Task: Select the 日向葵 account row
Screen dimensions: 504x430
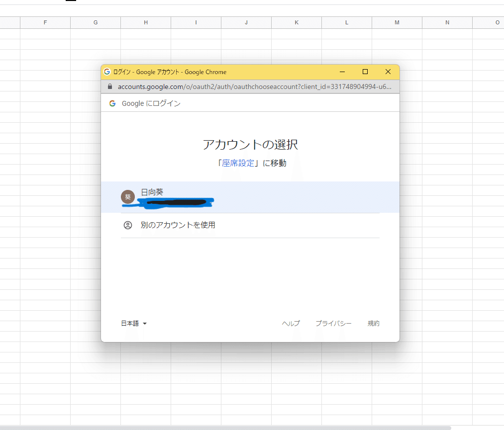Action: click(250, 197)
